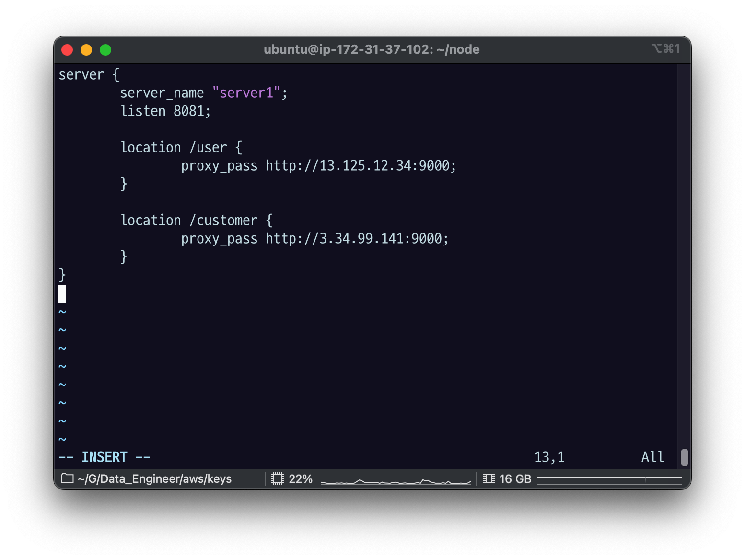Click the listen 8081; line
745x560 pixels.
tap(165, 111)
